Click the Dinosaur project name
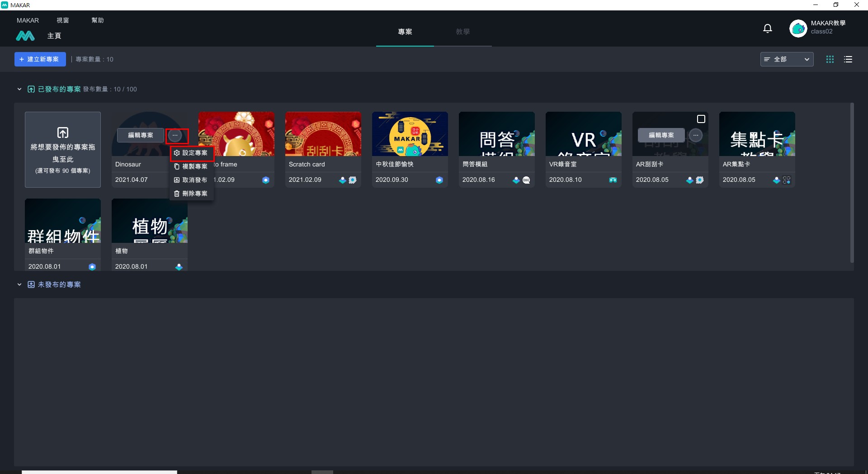Screen dimensions: 868x474 tap(128, 164)
